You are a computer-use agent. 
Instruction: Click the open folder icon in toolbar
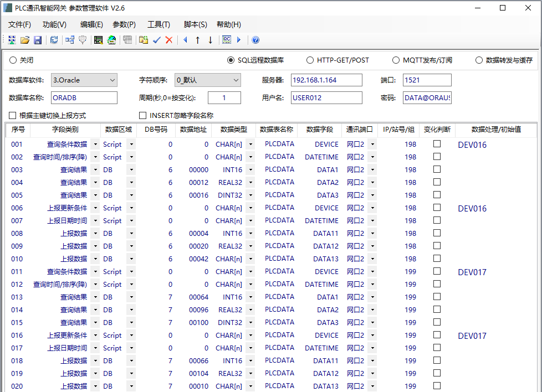25,40
